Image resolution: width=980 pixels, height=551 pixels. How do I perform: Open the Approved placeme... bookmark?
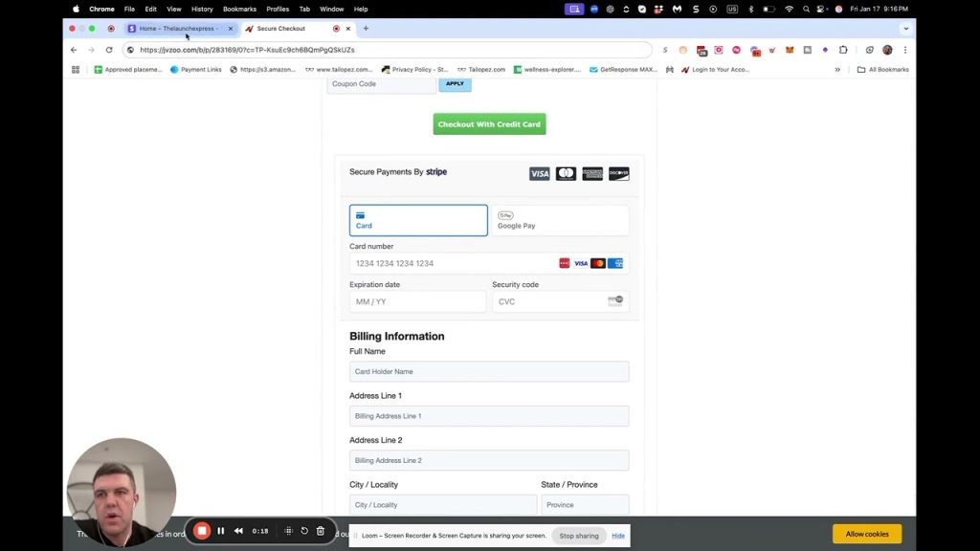pyautogui.click(x=127, y=69)
